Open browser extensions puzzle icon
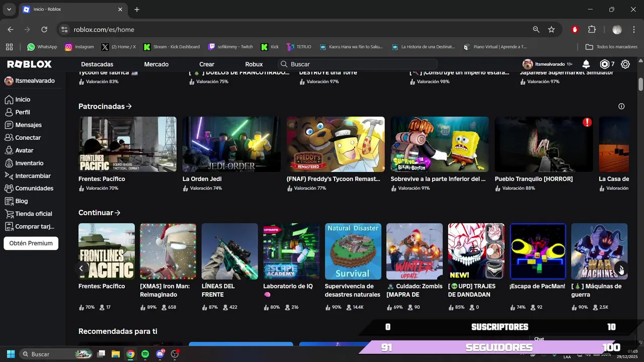 (x=592, y=30)
